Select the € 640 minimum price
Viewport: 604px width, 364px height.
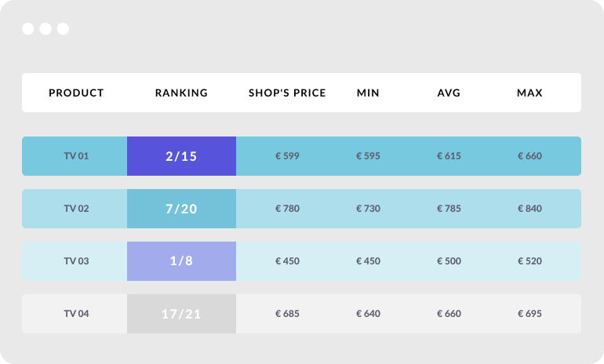tap(368, 314)
